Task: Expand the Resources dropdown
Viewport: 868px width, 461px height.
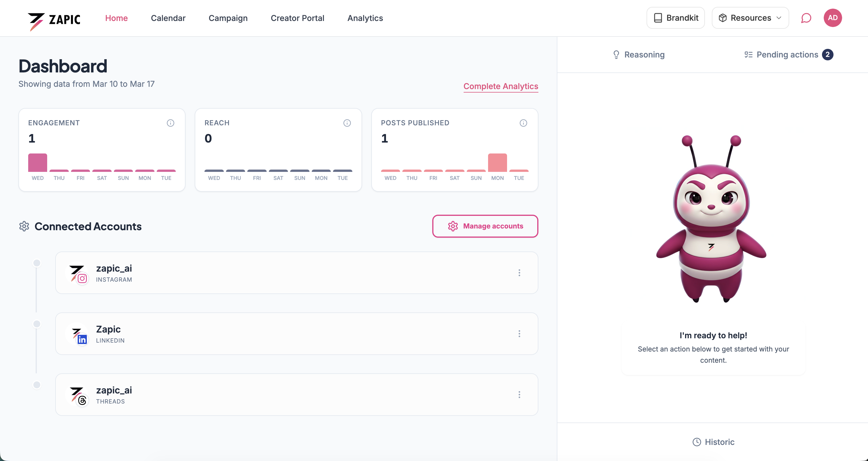Action: tap(750, 18)
